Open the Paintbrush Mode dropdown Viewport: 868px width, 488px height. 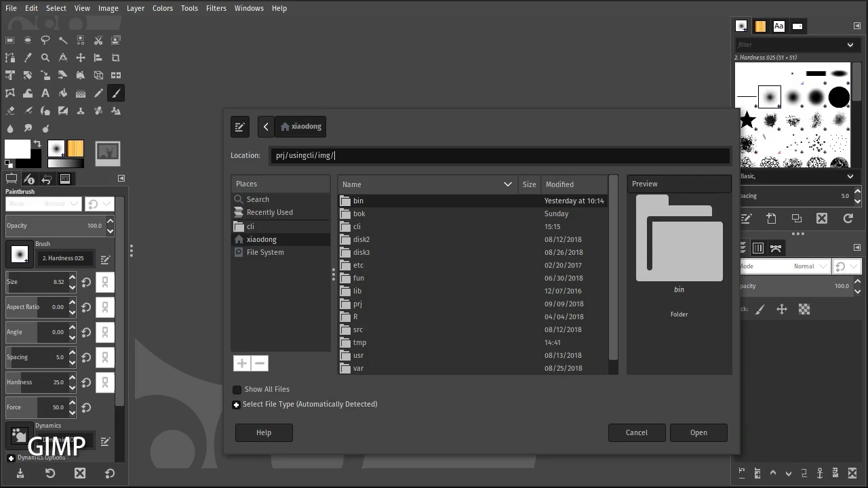43,204
